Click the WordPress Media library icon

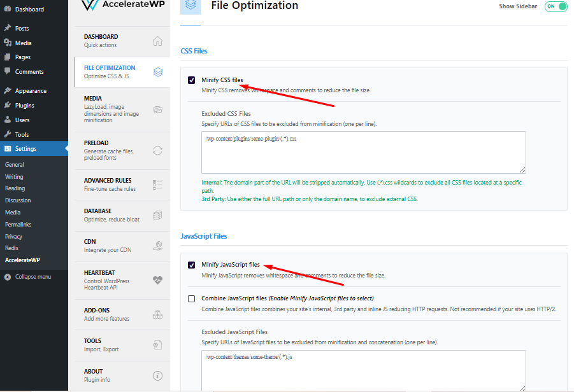[7, 43]
